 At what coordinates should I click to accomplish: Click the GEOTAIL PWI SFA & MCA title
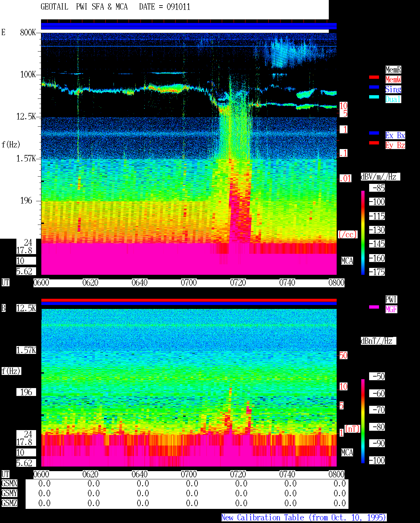[84, 7]
